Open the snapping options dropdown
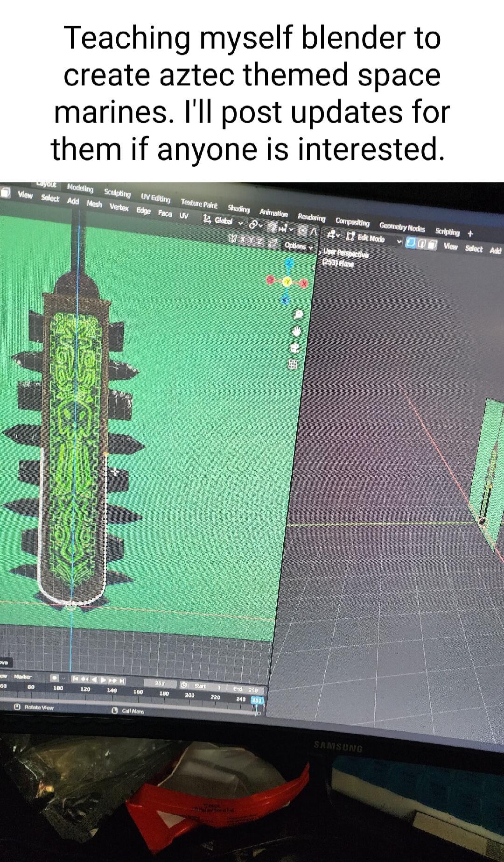The image size is (504, 862). tap(285, 229)
